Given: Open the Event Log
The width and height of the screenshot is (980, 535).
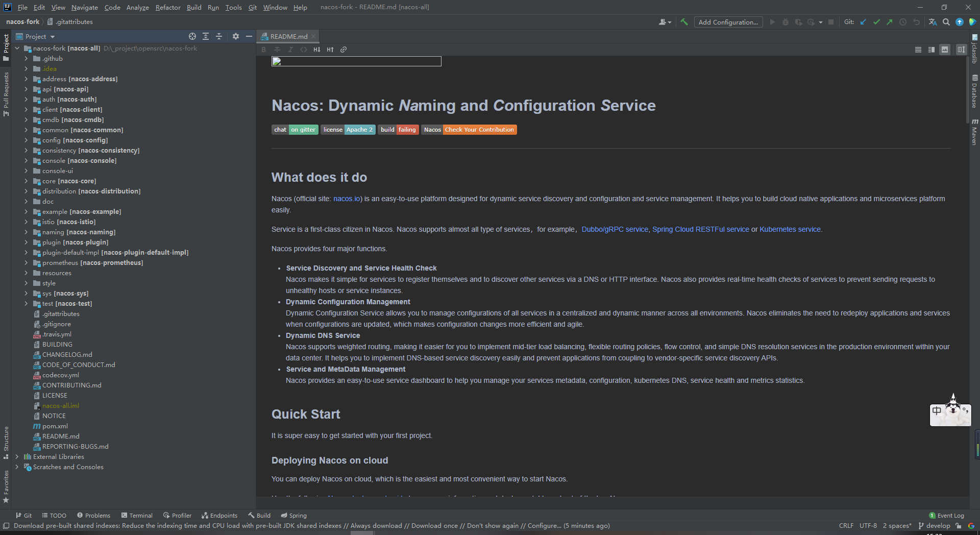Looking at the screenshot, I should point(946,516).
